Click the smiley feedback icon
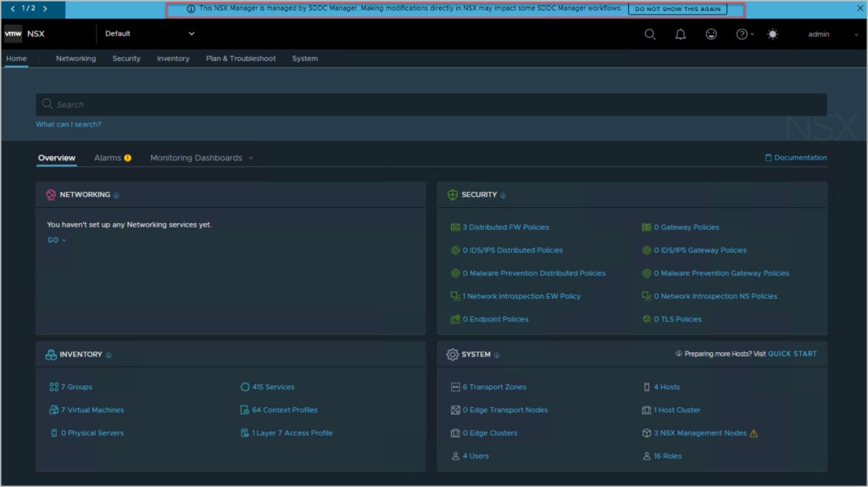The height and width of the screenshot is (487, 868). (x=711, y=34)
